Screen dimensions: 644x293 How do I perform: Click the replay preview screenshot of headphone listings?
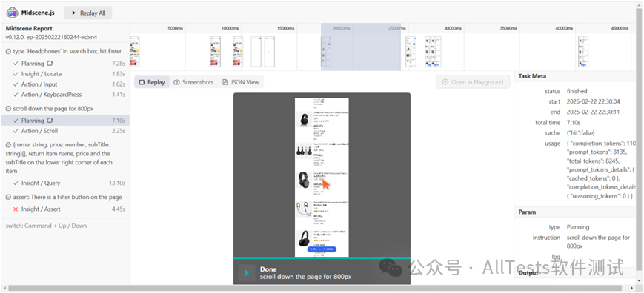(322, 178)
